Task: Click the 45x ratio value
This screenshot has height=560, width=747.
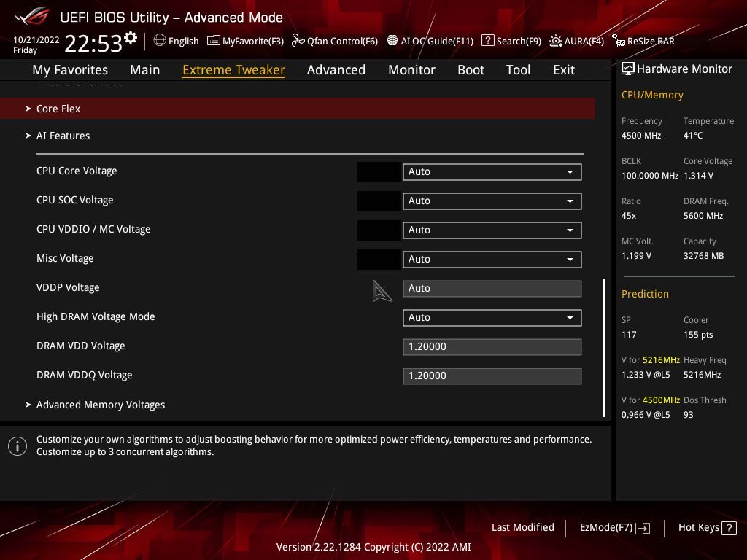Action: (628, 216)
